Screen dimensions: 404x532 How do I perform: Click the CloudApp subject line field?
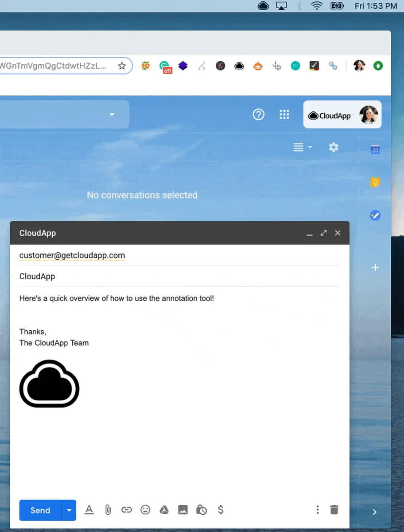180,276
